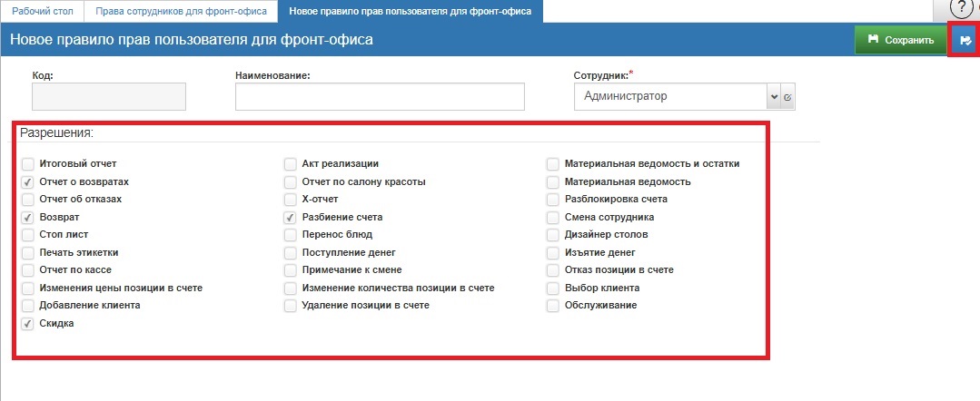Screen dimensions: 980x401
Task: Check the Обслуживание checkbox
Action: [552, 306]
